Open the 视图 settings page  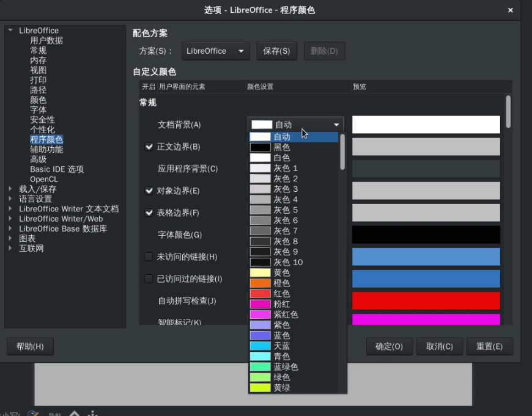pos(39,70)
